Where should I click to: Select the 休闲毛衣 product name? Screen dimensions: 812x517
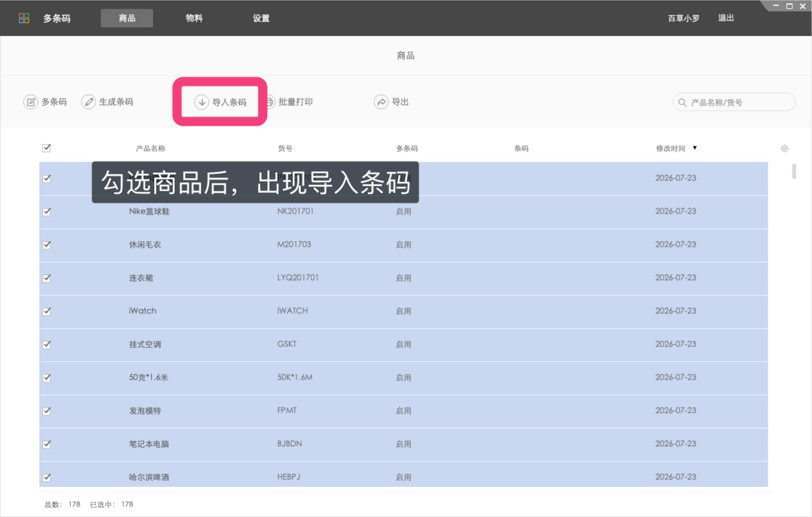coord(145,245)
